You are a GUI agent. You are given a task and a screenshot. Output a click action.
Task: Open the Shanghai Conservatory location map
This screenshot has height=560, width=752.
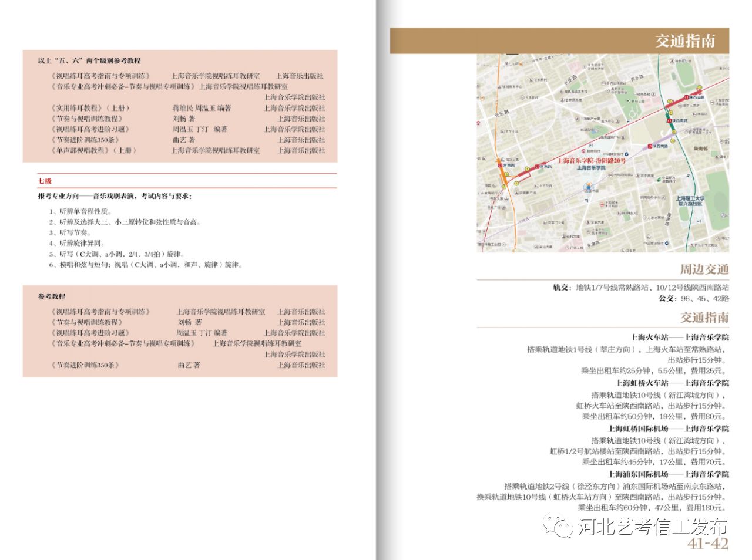(x=603, y=153)
